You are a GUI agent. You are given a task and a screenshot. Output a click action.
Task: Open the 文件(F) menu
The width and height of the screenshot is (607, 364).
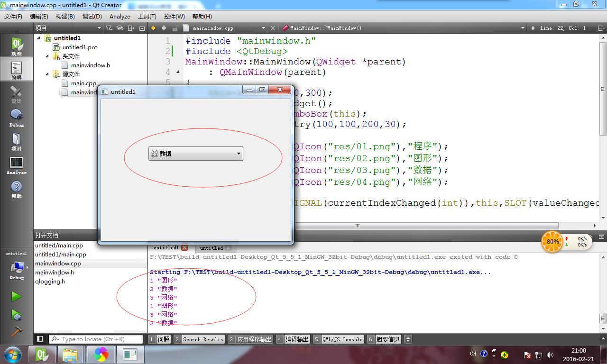(13, 16)
